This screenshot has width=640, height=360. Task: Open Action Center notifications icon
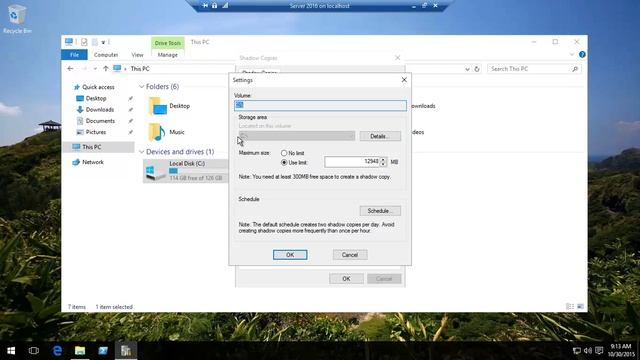pyautogui.click(x=599, y=351)
